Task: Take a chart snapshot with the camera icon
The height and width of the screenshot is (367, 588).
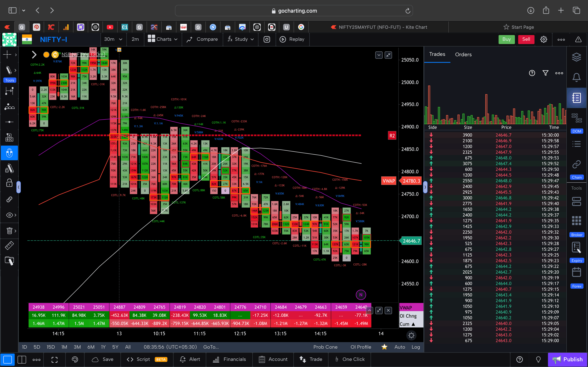Action: click(x=267, y=39)
